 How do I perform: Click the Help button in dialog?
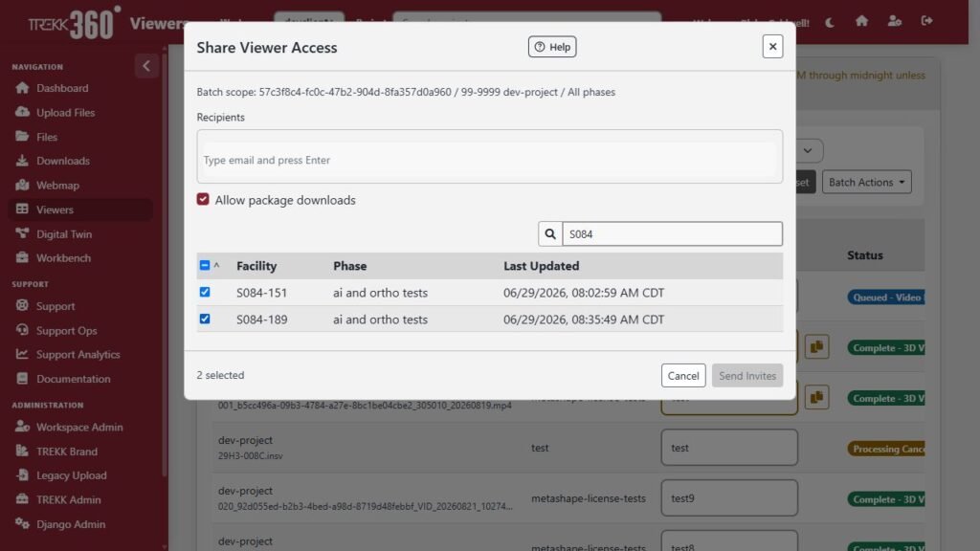[x=552, y=47]
